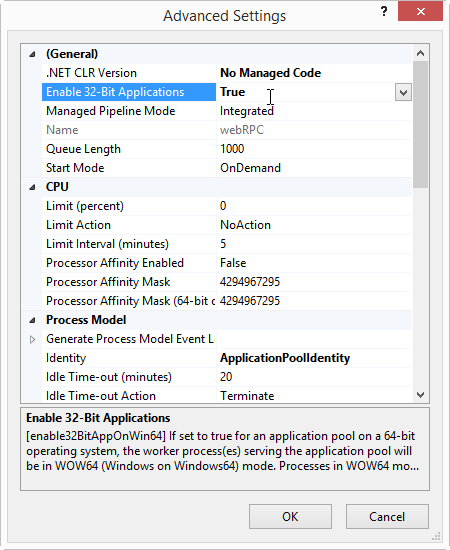Click the scroll down arrow
The height and width of the screenshot is (550, 450).
coord(421,395)
